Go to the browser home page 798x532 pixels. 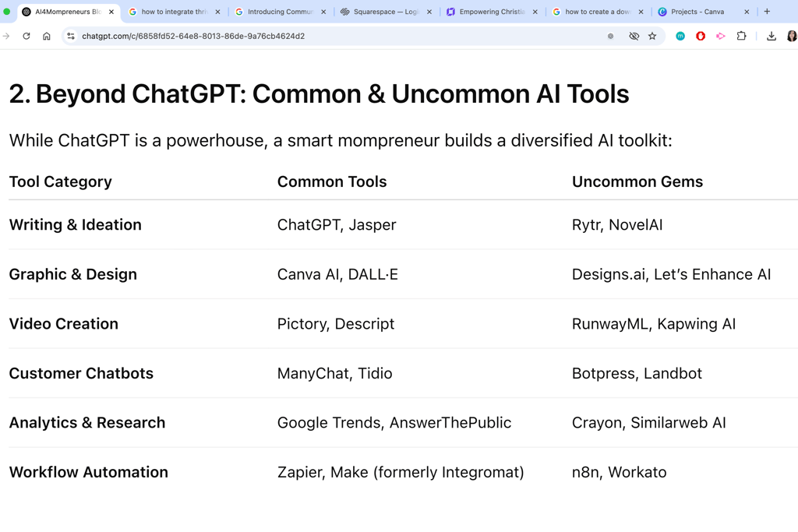(46, 36)
